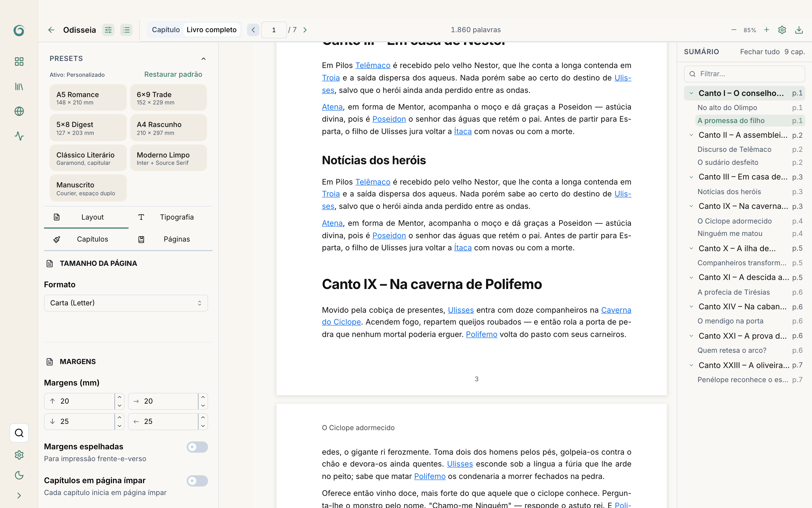Collapse Canto X chapter in summary
Image resolution: width=812 pixels, height=508 pixels.
tap(691, 248)
